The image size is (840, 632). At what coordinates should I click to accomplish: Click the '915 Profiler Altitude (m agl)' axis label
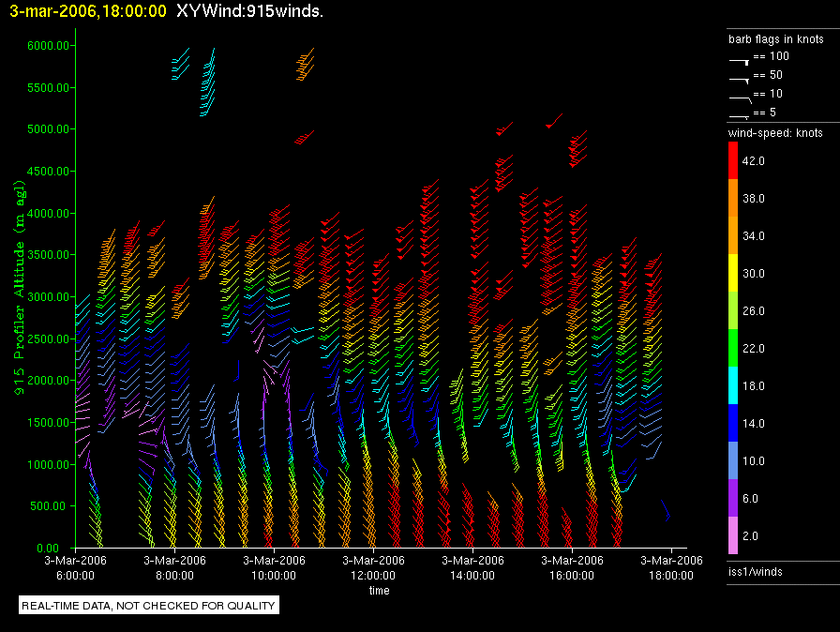(20, 288)
